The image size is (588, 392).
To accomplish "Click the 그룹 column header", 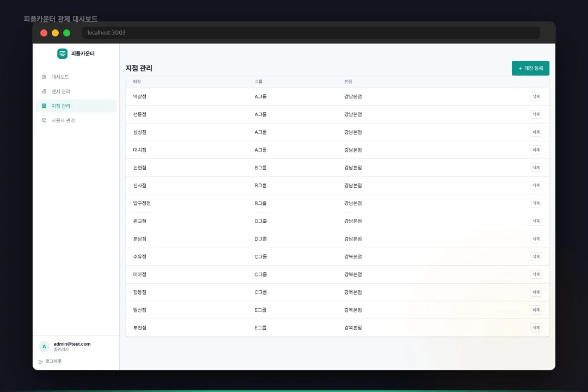I will pos(259,82).
